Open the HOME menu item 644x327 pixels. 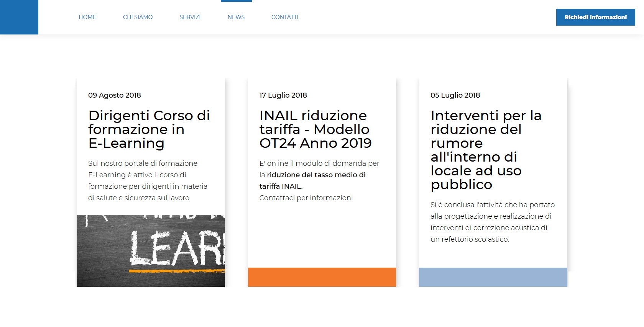point(87,17)
